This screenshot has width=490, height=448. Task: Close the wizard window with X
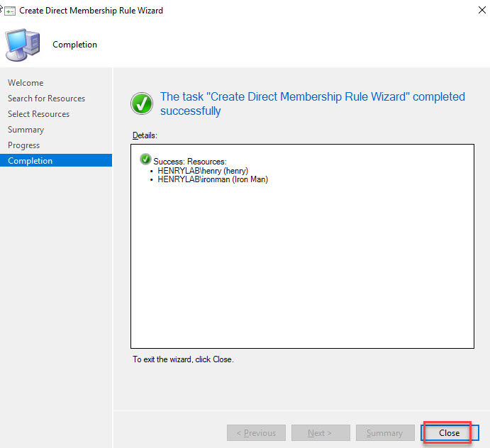click(x=472, y=11)
